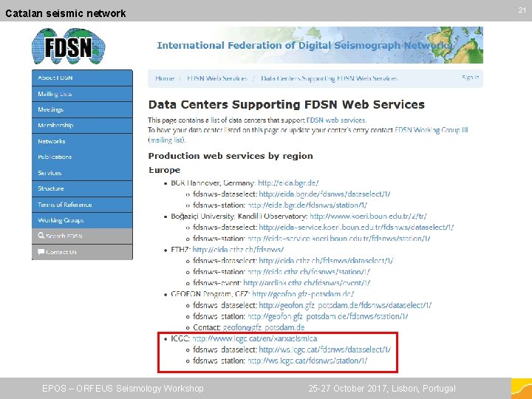This screenshot has width=532, height=399.
Task: Open Terms of Reference sidebar item
Action: tap(82, 205)
